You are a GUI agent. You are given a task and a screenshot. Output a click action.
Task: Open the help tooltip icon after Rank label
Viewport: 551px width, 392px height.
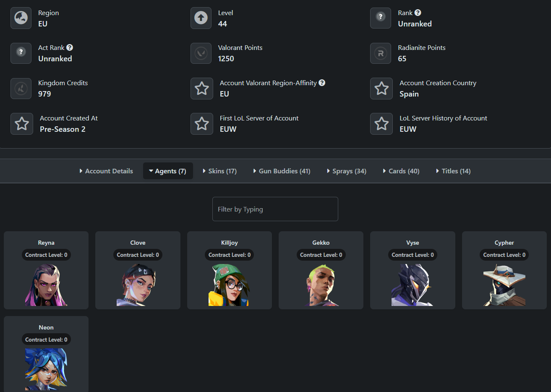418,13
